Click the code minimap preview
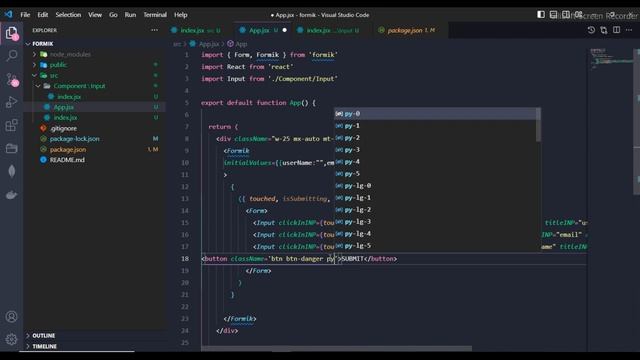Image resolution: width=640 pixels, height=360 pixels. coord(611,59)
